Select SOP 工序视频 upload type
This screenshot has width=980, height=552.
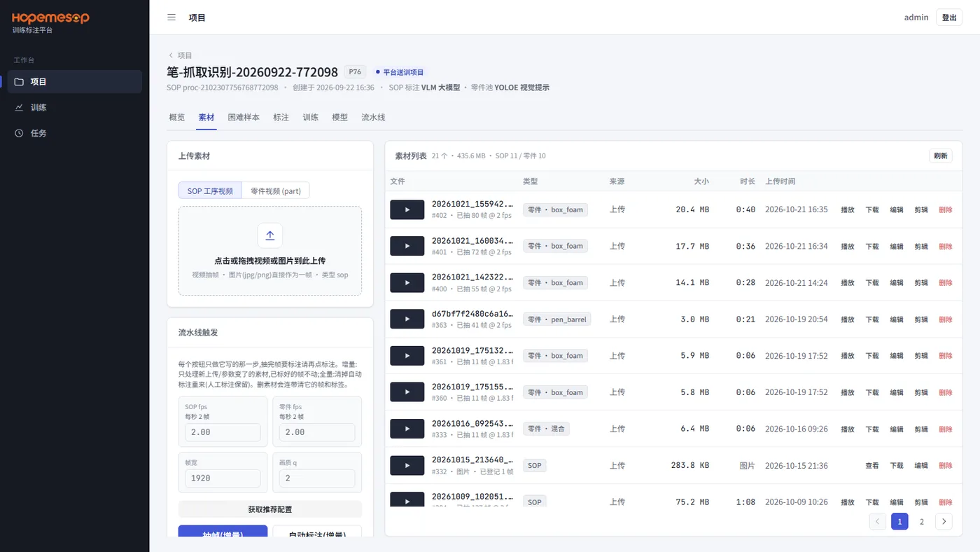210,191
